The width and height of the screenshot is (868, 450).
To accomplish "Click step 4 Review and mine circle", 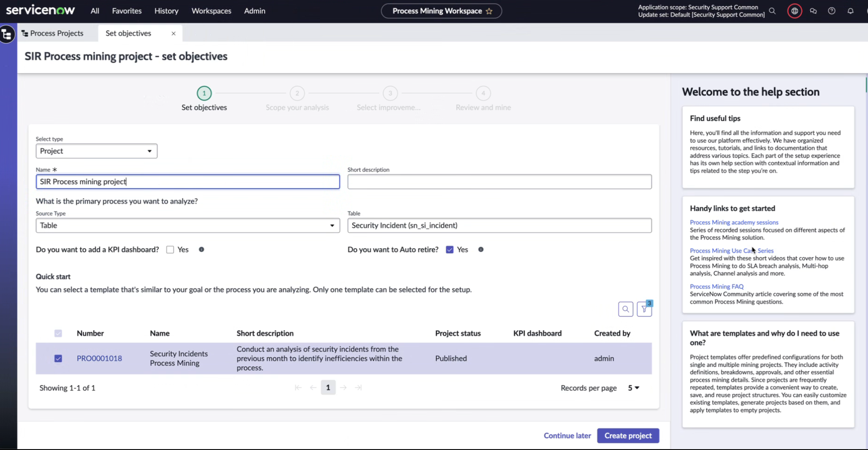I will (483, 93).
